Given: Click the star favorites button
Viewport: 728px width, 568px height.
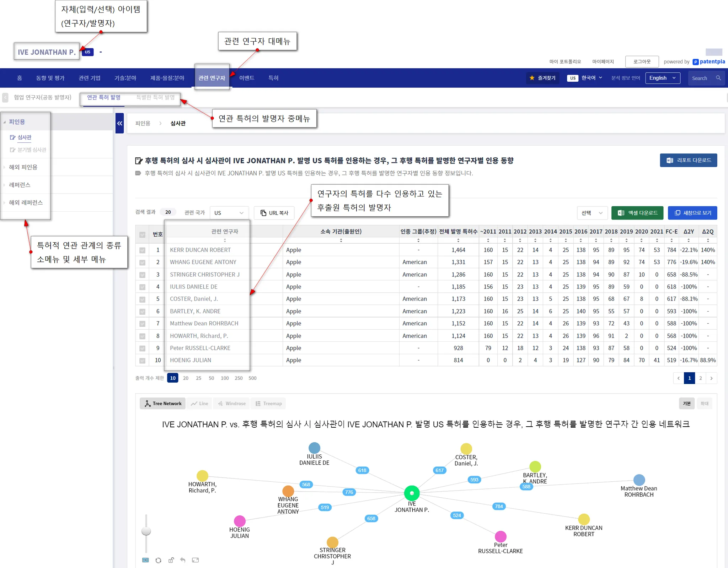Looking at the screenshot, I should point(542,78).
